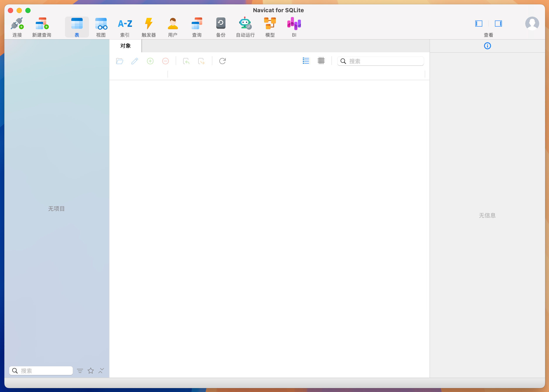
Task: Click the user account avatar
Action: click(532, 23)
